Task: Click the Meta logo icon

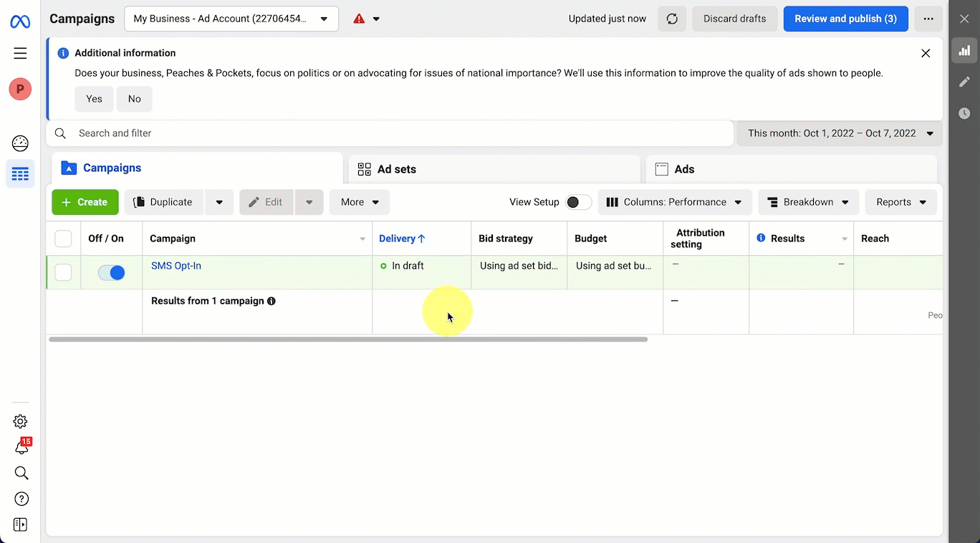Action: (x=20, y=22)
